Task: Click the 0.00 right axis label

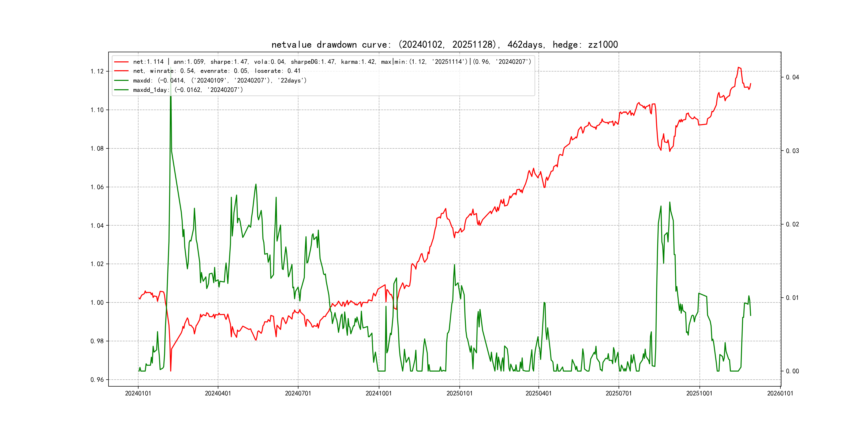Action: click(x=792, y=371)
